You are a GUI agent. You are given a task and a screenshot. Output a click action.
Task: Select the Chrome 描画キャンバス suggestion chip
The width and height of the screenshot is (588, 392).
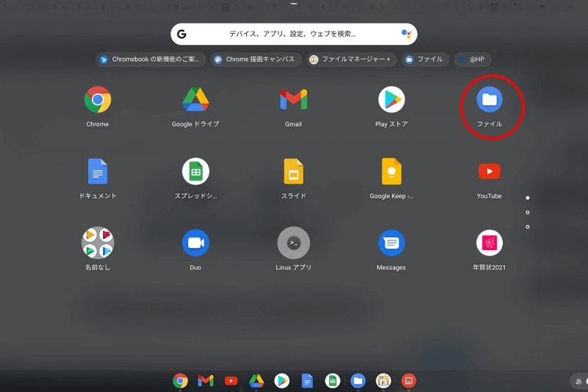254,60
